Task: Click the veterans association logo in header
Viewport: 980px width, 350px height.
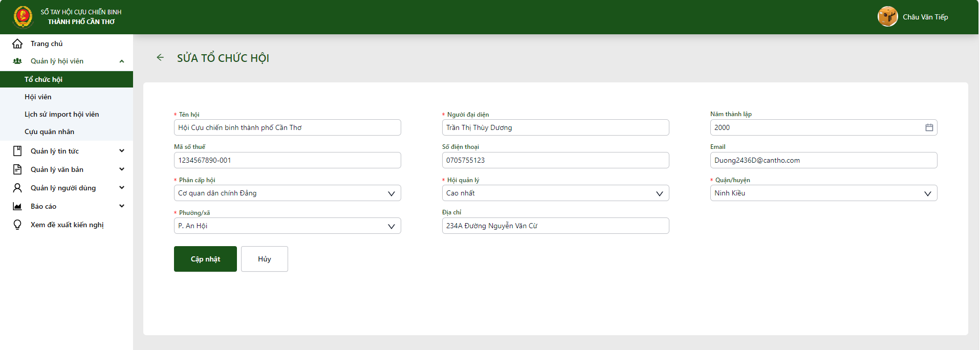Action: tap(23, 17)
